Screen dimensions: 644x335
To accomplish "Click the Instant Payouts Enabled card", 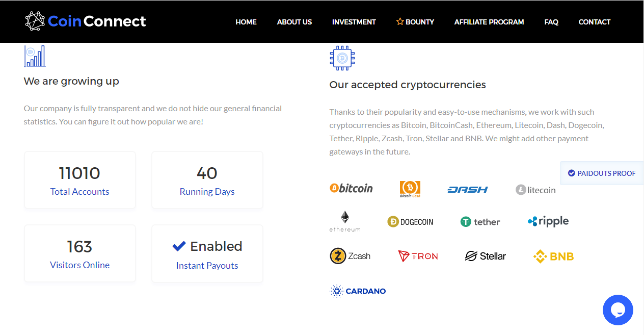I will pos(207,253).
